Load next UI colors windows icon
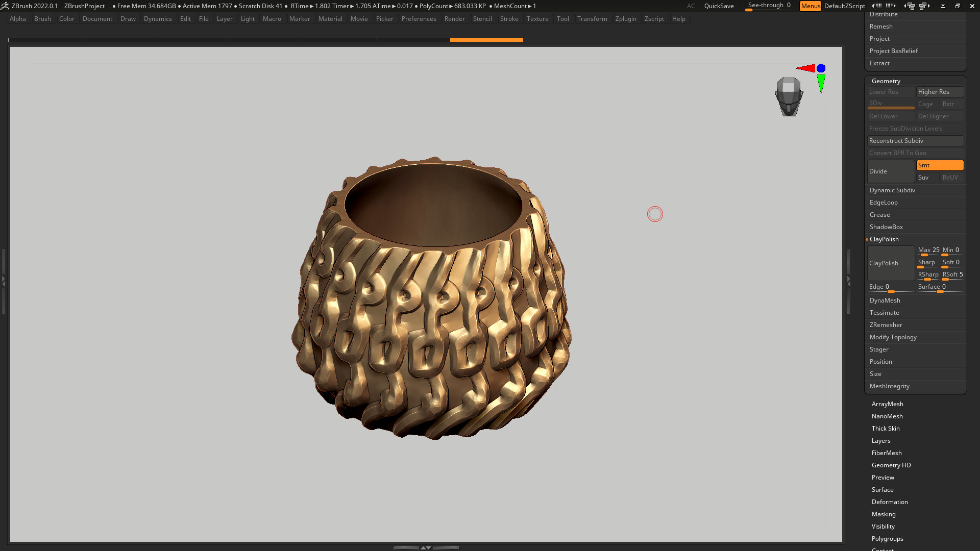This screenshot has width=980, height=551. (x=924, y=6)
